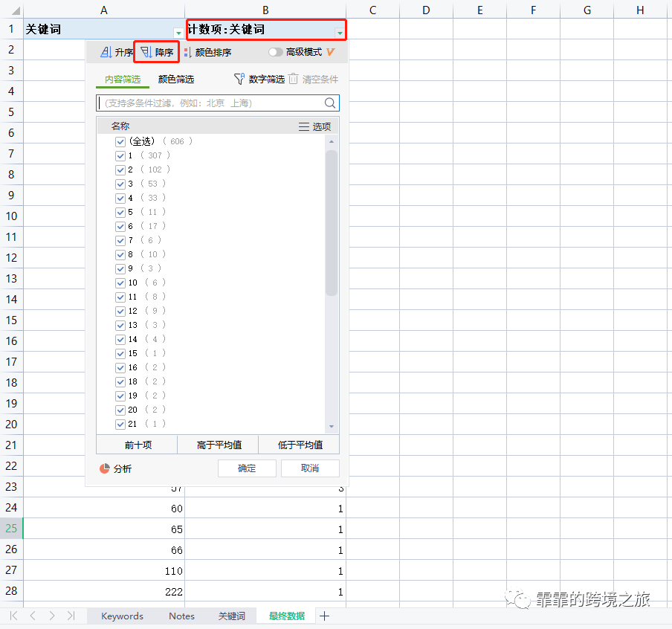The height and width of the screenshot is (629, 672).
Task: Jump to first sheet tab arrow
Action: pyautogui.click(x=13, y=616)
